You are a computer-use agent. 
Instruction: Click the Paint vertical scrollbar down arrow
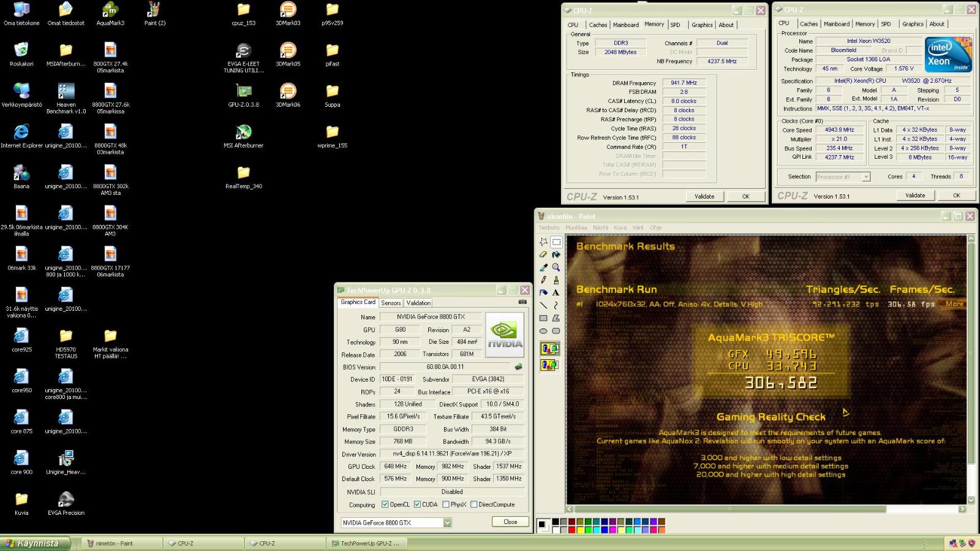coord(970,500)
